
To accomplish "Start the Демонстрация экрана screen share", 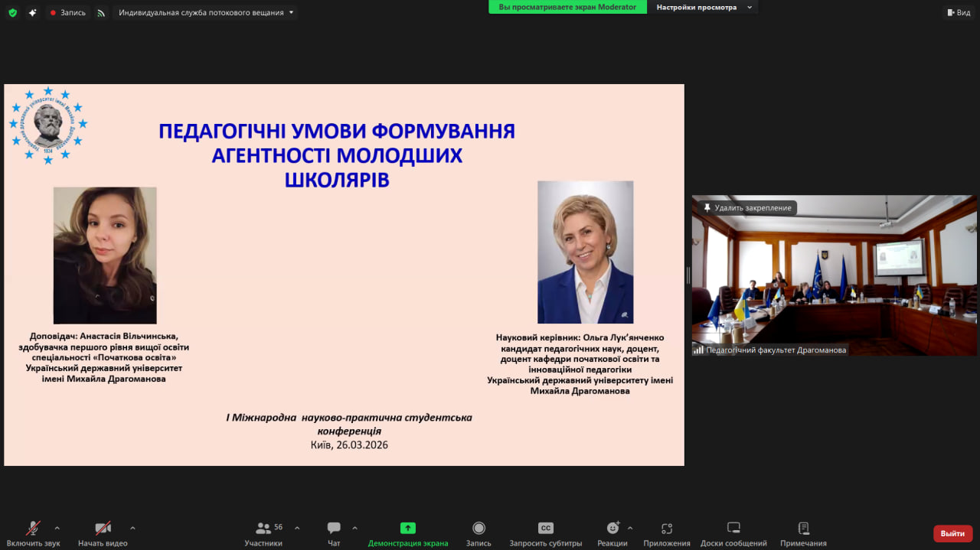I will point(407,532).
